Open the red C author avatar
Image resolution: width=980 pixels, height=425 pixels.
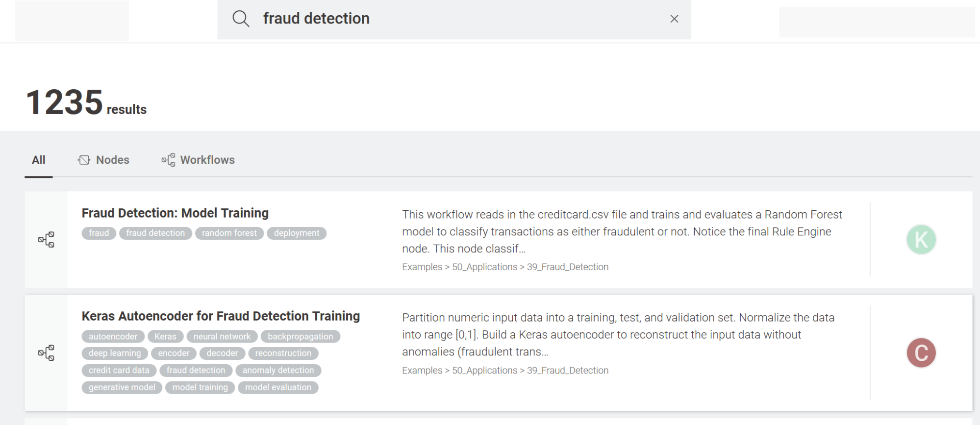click(x=921, y=353)
